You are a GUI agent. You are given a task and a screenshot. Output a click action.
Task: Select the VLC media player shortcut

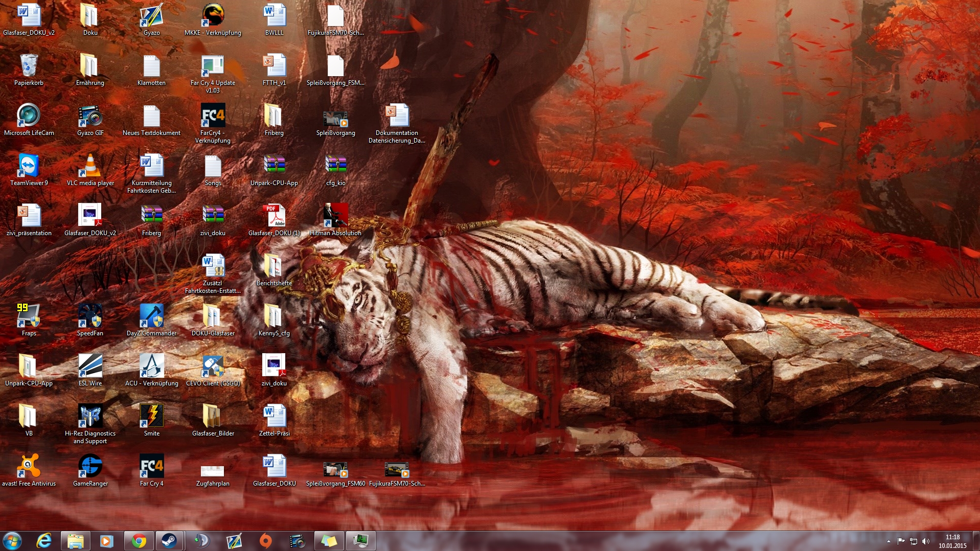[x=90, y=169]
